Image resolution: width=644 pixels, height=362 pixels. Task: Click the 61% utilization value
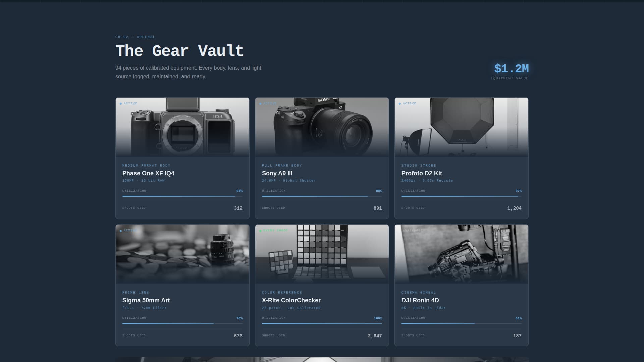tap(519, 318)
